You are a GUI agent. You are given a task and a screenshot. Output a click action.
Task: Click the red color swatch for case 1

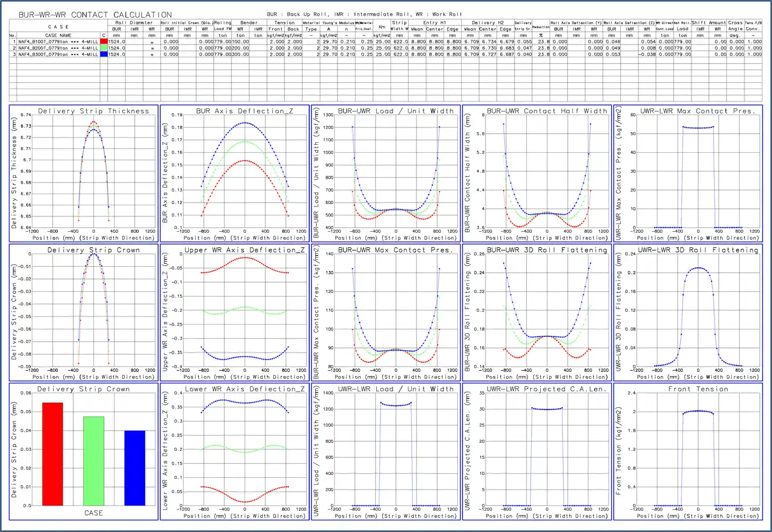click(x=104, y=41)
